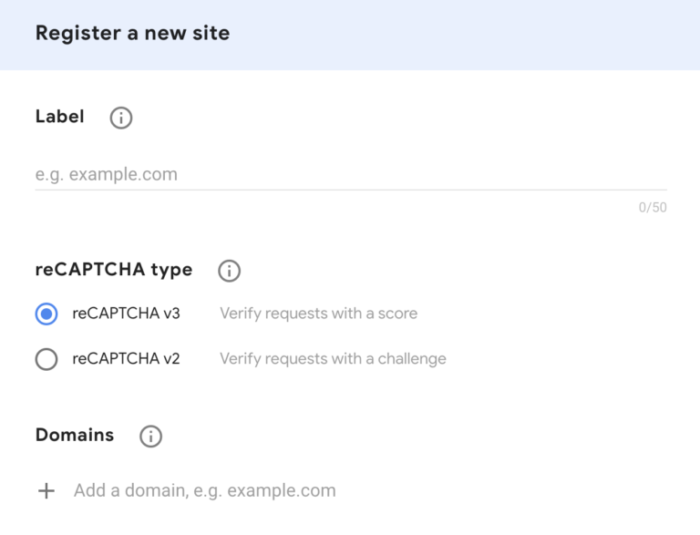Click the 'Label' section heading text

pos(60,117)
